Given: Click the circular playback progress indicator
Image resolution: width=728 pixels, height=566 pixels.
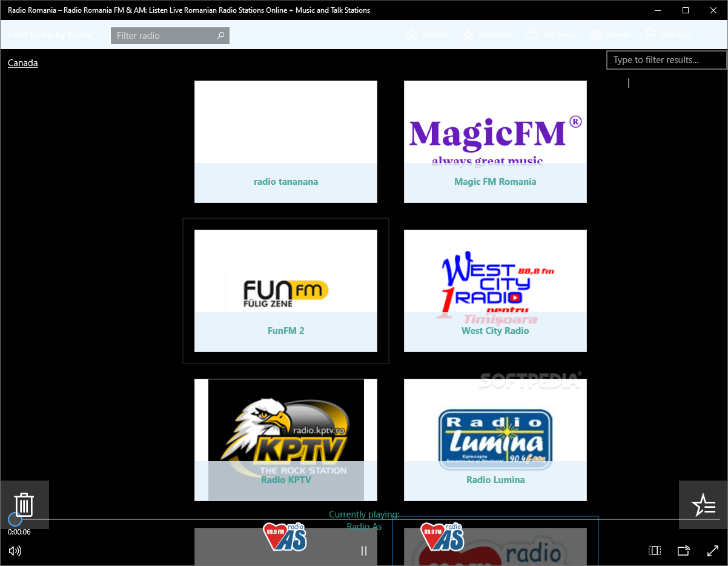Looking at the screenshot, I should pyautogui.click(x=16, y=518).
